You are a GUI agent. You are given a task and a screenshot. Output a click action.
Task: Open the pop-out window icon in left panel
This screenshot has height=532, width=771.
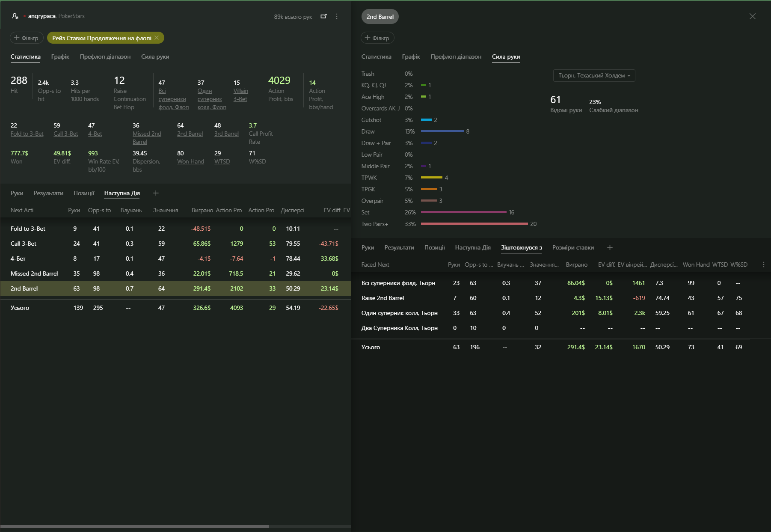323,16
